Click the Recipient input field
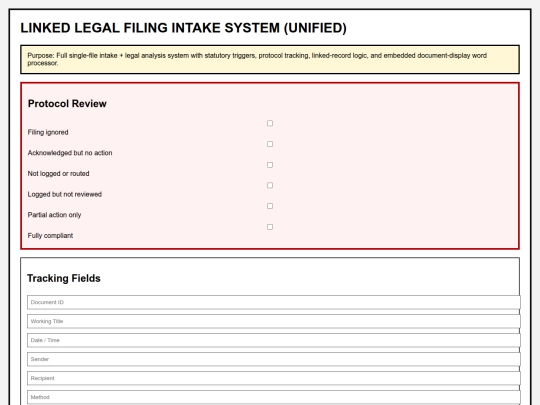 pyautogui.click(x=274, y=378)
